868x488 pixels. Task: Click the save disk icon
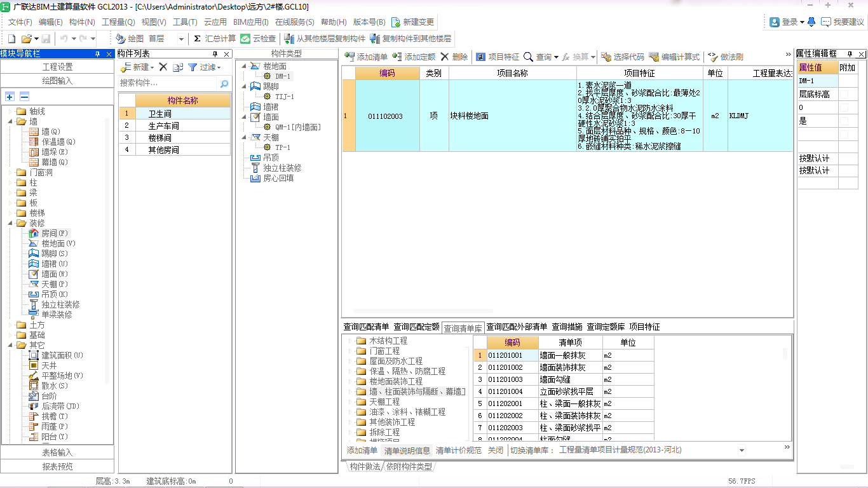click(x=46, y=39)
